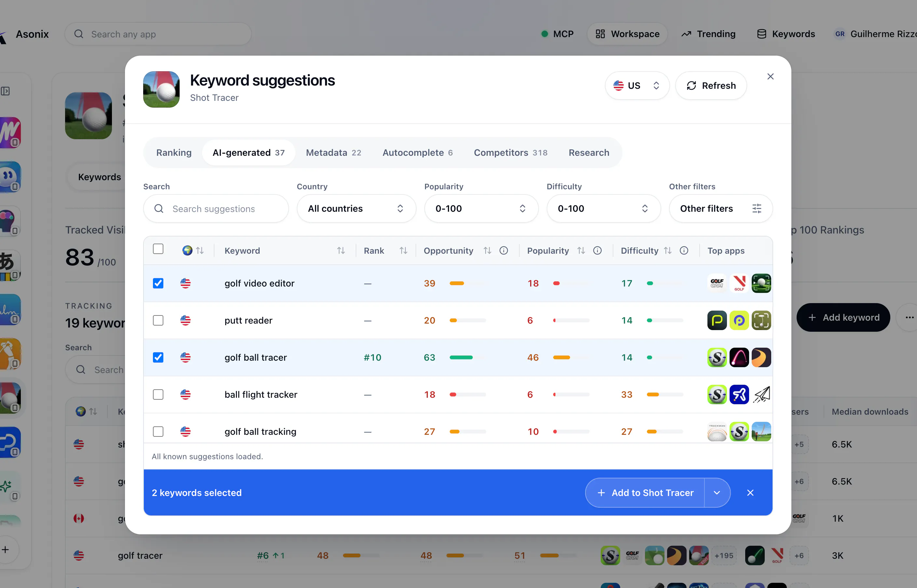Switch to the Competitors tab
The width and height of the screenshot is (917, 588).
(x=511, y=153)
